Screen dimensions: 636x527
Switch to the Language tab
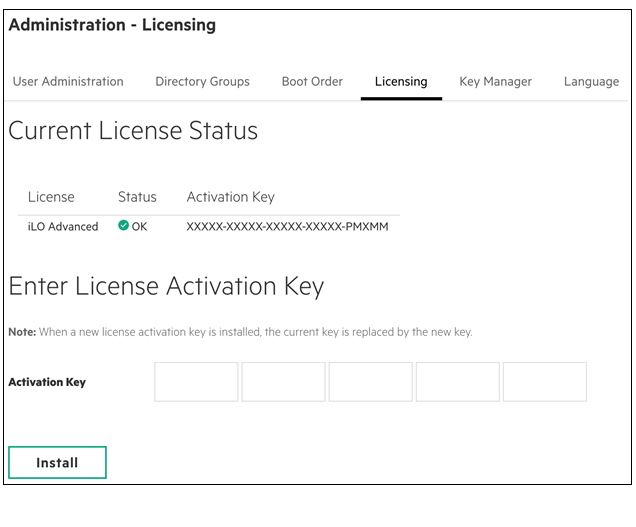(591, 82)
